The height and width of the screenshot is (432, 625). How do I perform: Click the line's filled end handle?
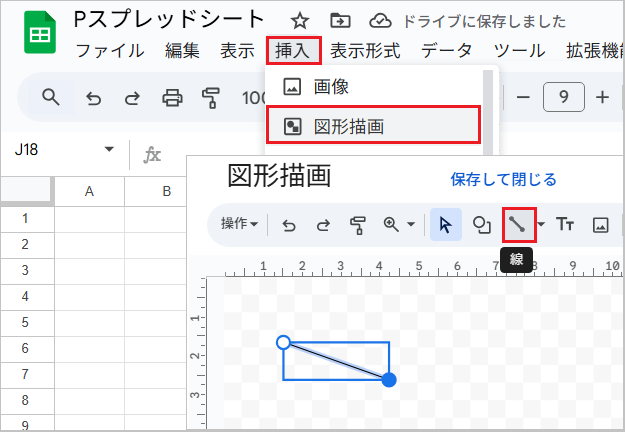(x=389, y=380)
